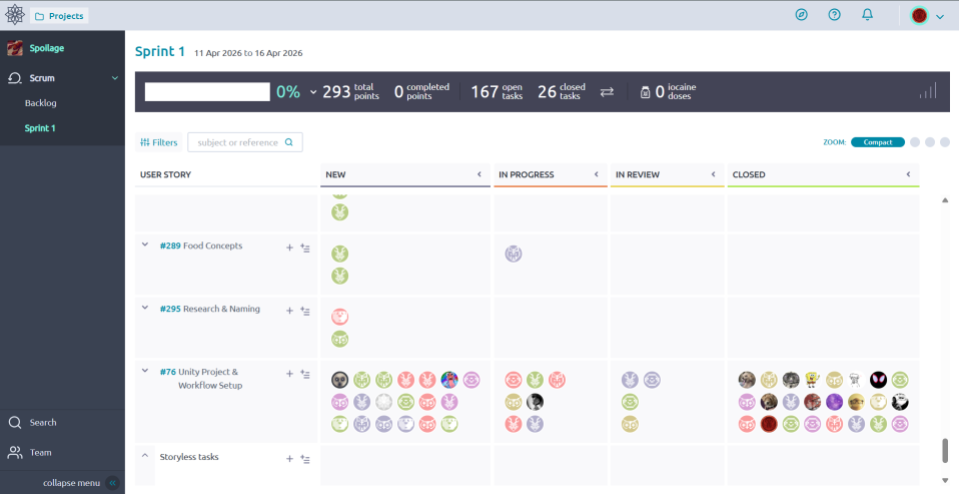Bulk add tasks to #295 Research & Naming
959x494 pixels.
305,310
